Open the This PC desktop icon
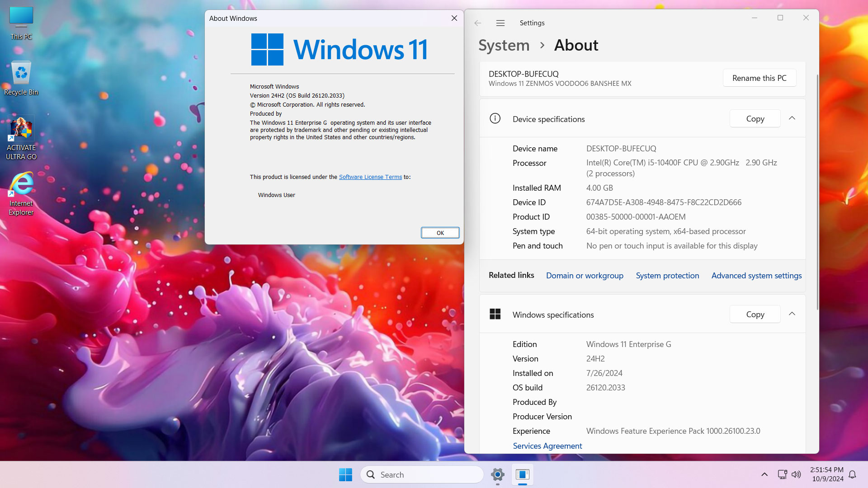Viewport: 868px width, 488px height. coord(21,23)
